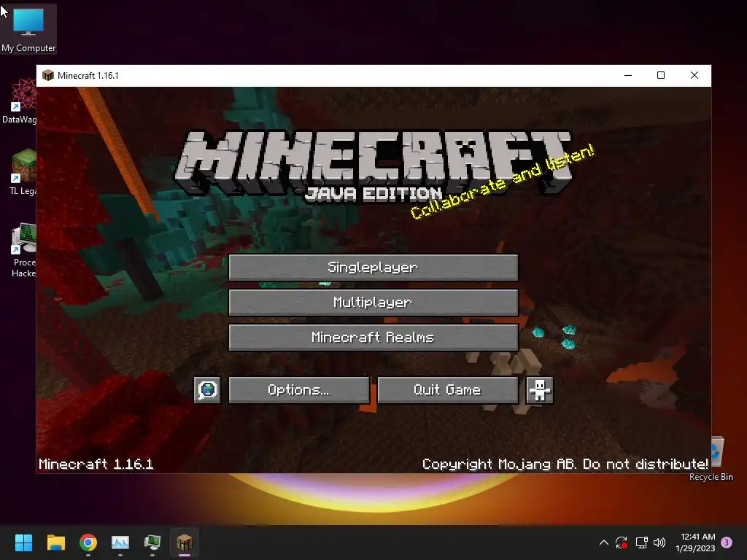Show hidden system tray icons

point(603,542)
